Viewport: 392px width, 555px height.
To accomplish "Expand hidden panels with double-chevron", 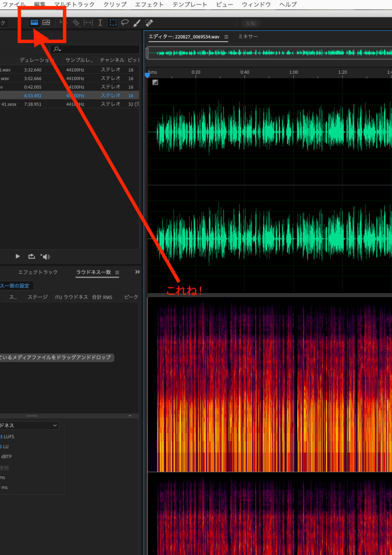I will coord(137,272).
